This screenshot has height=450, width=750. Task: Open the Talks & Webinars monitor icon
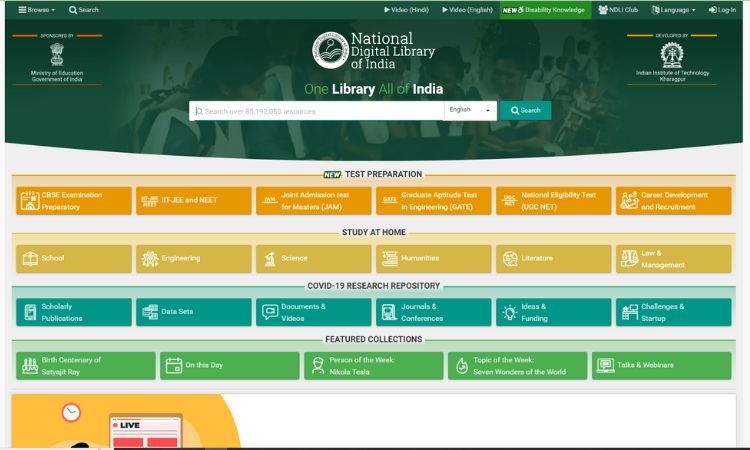(606, 366)
